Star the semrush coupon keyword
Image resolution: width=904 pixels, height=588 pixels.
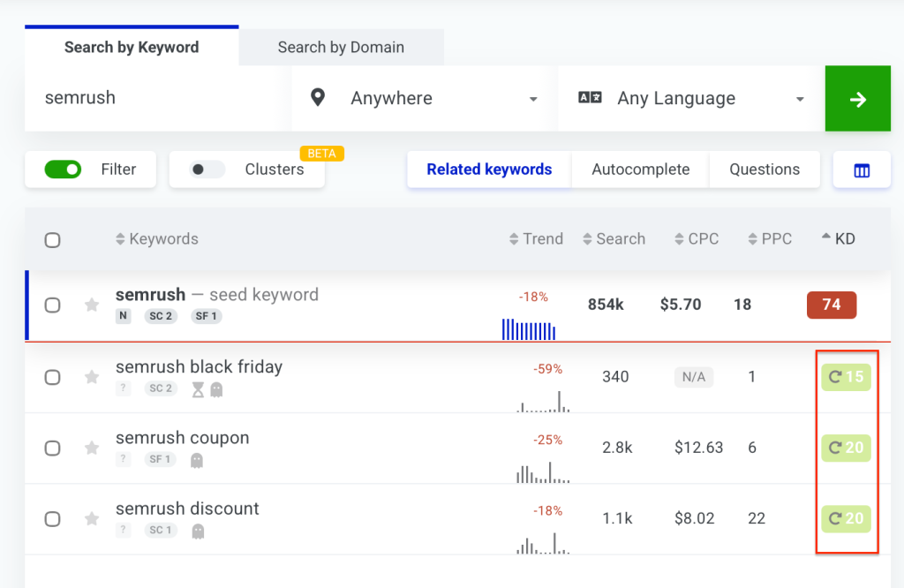(92, 448)
